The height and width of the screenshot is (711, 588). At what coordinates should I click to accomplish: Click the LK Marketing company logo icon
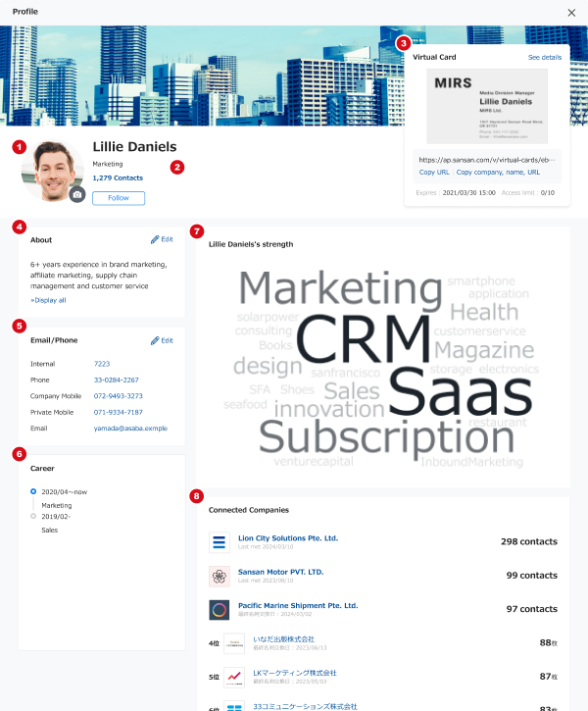(x=234, y=677)
